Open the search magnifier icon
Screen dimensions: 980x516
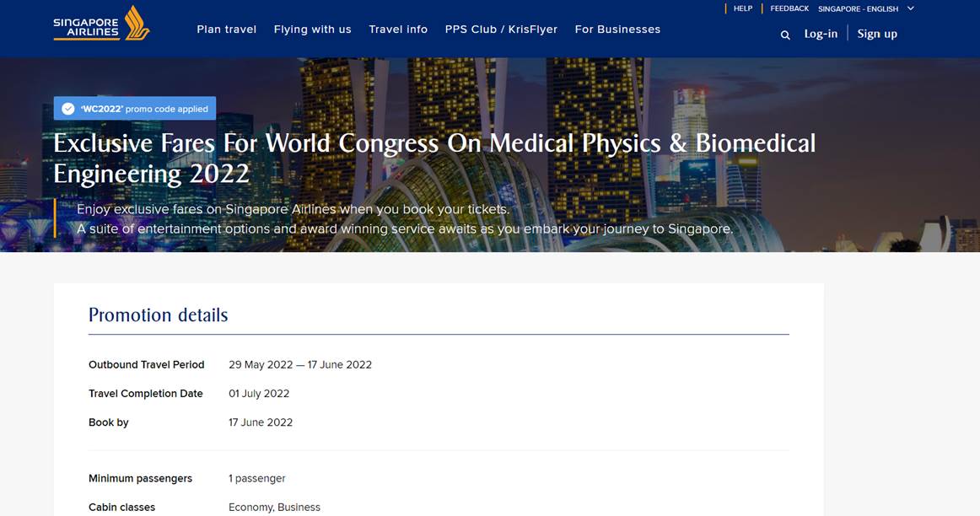(785, 35)
